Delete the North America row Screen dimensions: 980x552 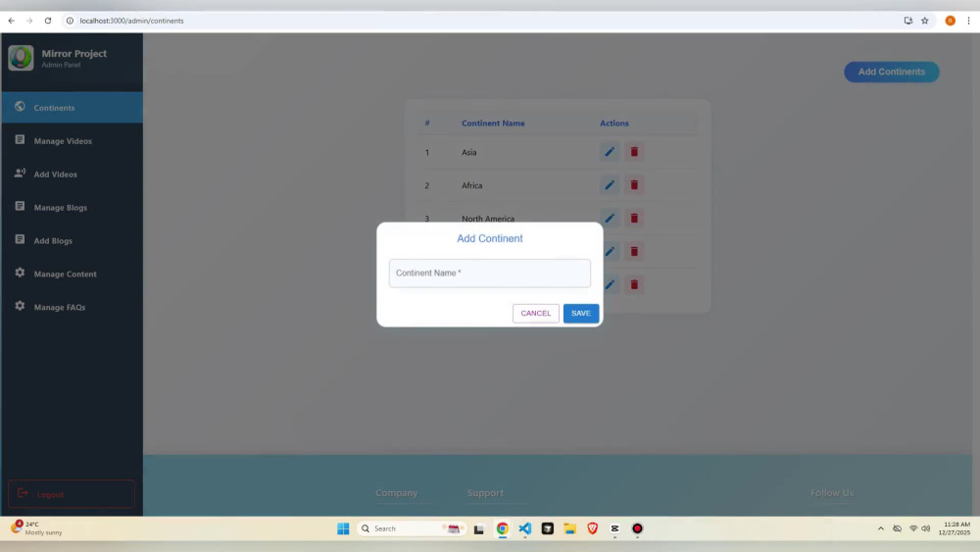[634, 219]
